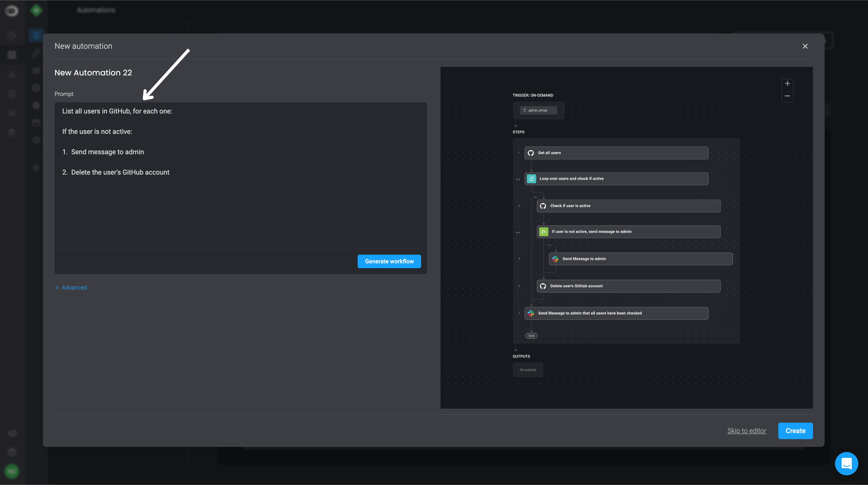Click inside the Prompt text area
This screenshot has width=868, height=485.
pos(241,175)
